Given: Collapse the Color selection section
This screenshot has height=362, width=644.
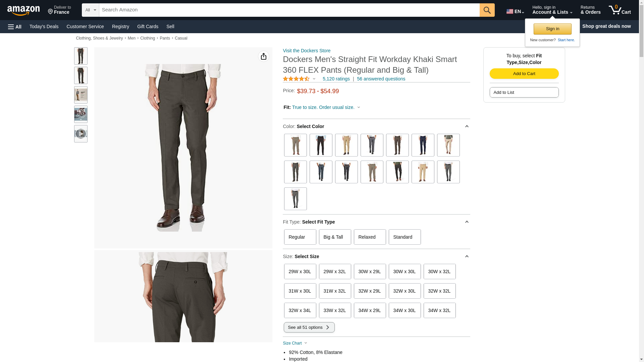Looking at the screenshot, I should pyautogui.click(x=467, y=126).
